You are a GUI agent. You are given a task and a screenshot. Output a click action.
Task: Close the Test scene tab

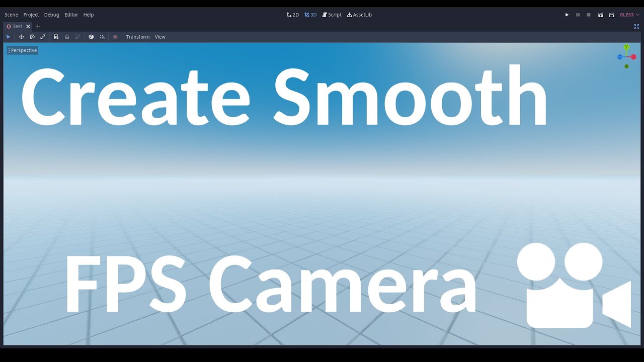coord(28,26)
